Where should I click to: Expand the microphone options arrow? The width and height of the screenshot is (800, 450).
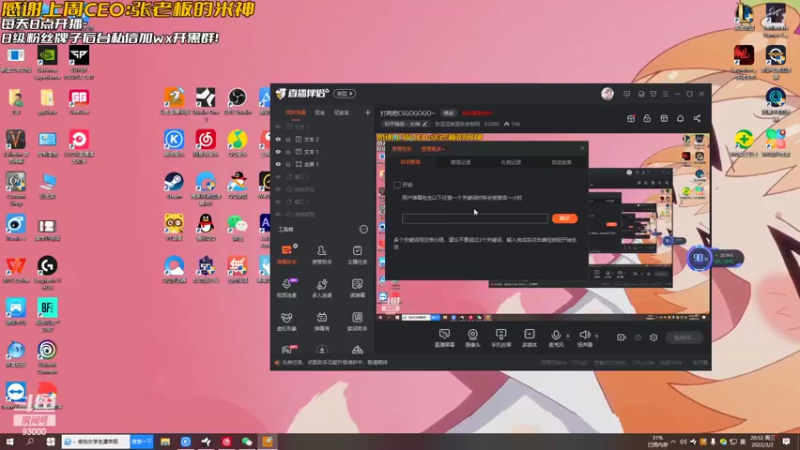pyautogui.click(x=568, y=336)
